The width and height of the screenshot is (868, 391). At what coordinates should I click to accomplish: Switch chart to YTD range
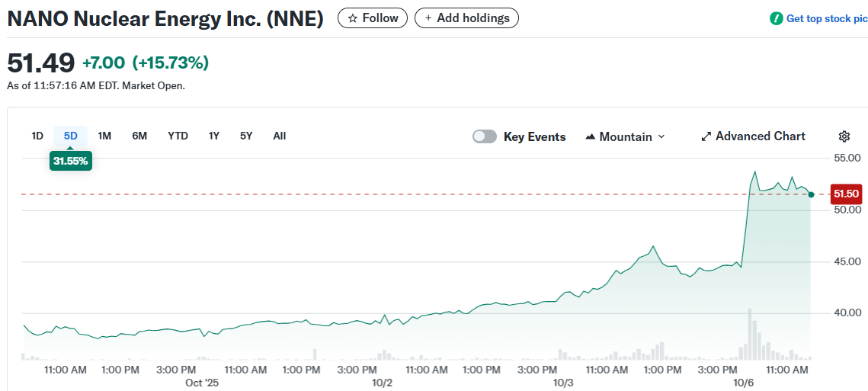[178, 136]
